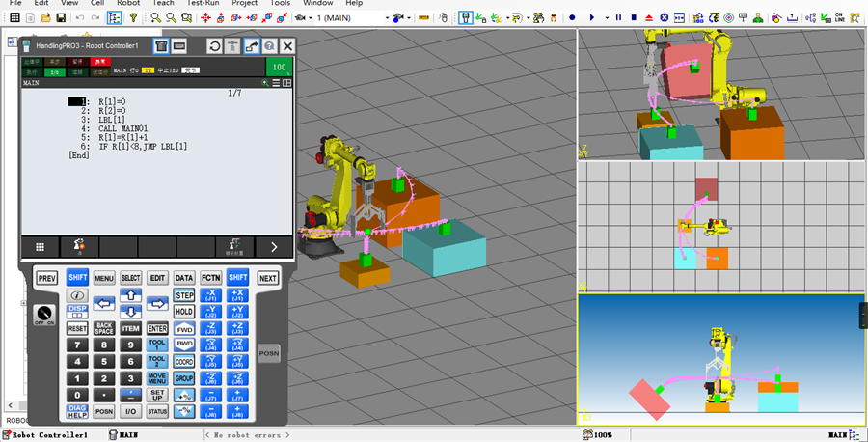Click the left SHIFT key beside MENU
Viewport: 868px width, 442px height.
77,278
